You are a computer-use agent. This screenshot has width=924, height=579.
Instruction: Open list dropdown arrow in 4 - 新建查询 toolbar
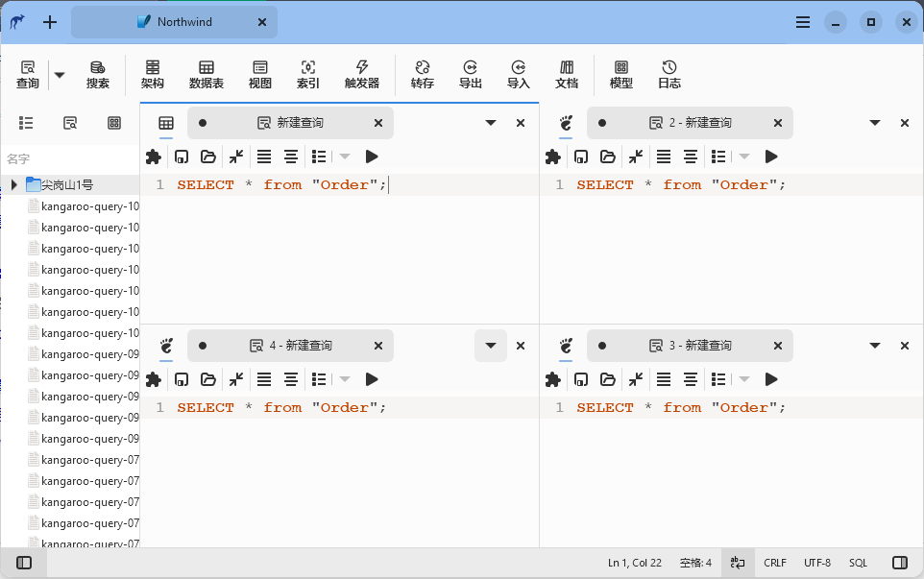(x=345, y=379)
